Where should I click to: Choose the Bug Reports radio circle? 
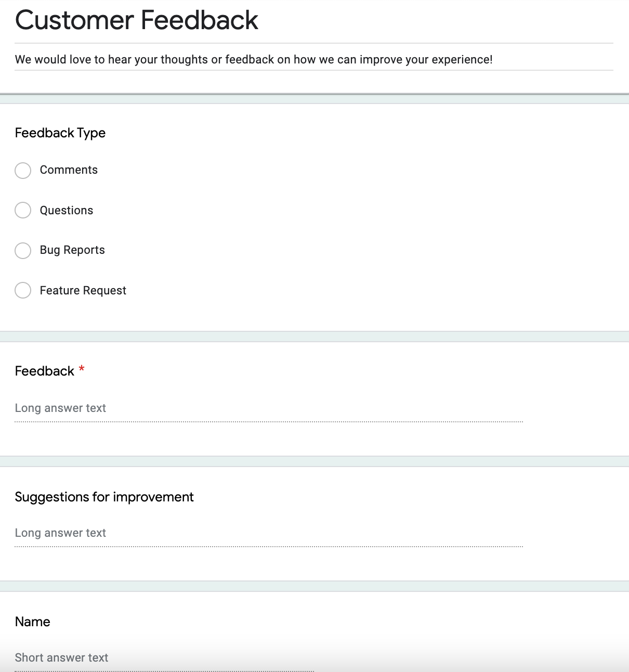click(23, 251)
